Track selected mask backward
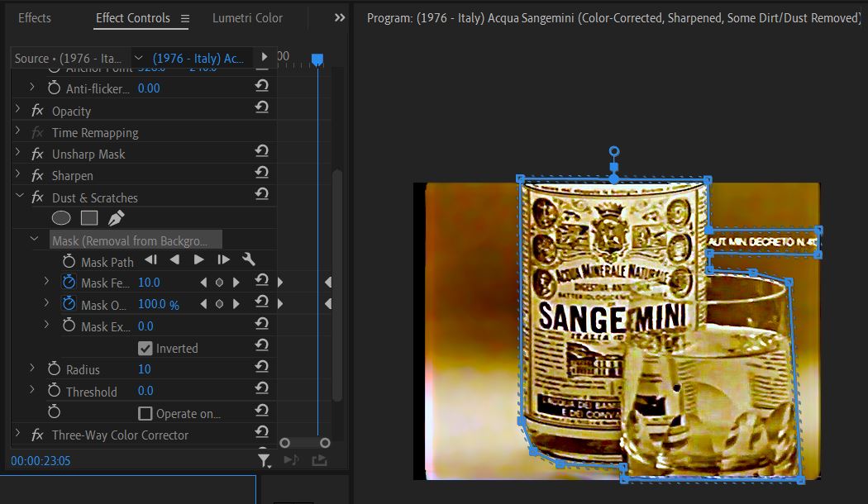Screen dimensions: 868x504 coord(174,260)
